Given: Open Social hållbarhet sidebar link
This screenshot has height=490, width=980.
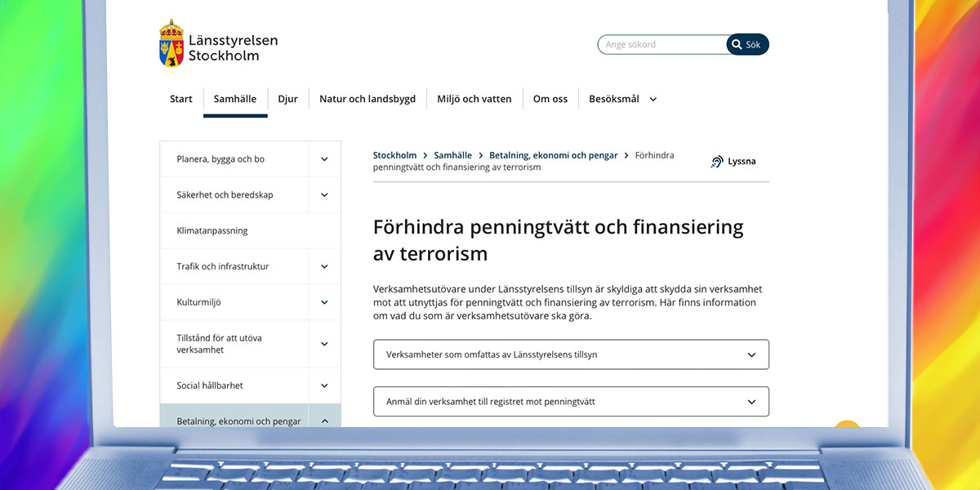Looking at the screenshot, I should coord(210,385).
